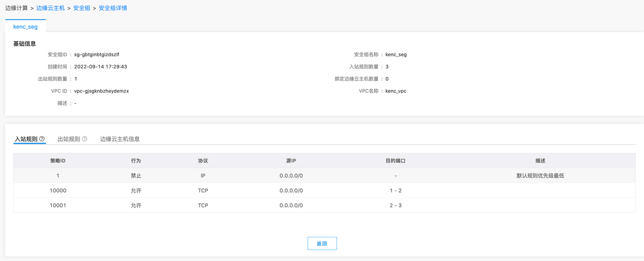Click help icon next to 入站规则
This screenshot has width=644, height=261.
(42, 139)
